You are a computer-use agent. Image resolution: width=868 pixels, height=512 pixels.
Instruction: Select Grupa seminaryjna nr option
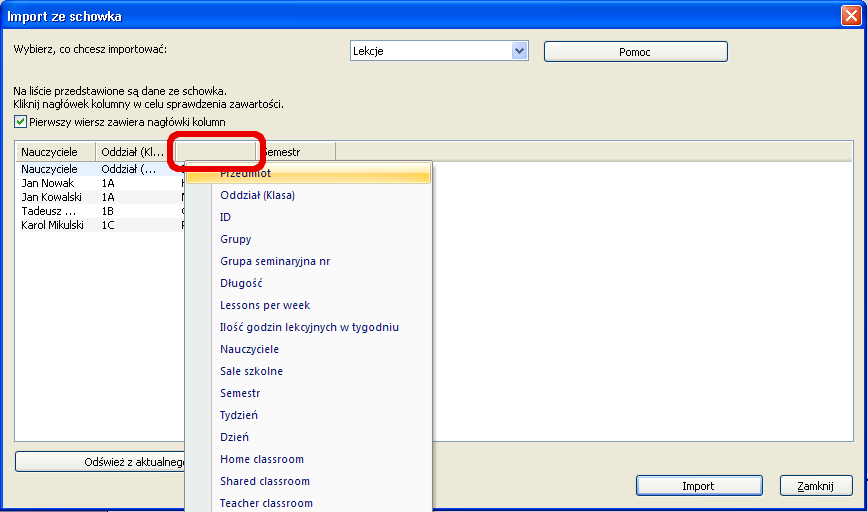(275, 261)
